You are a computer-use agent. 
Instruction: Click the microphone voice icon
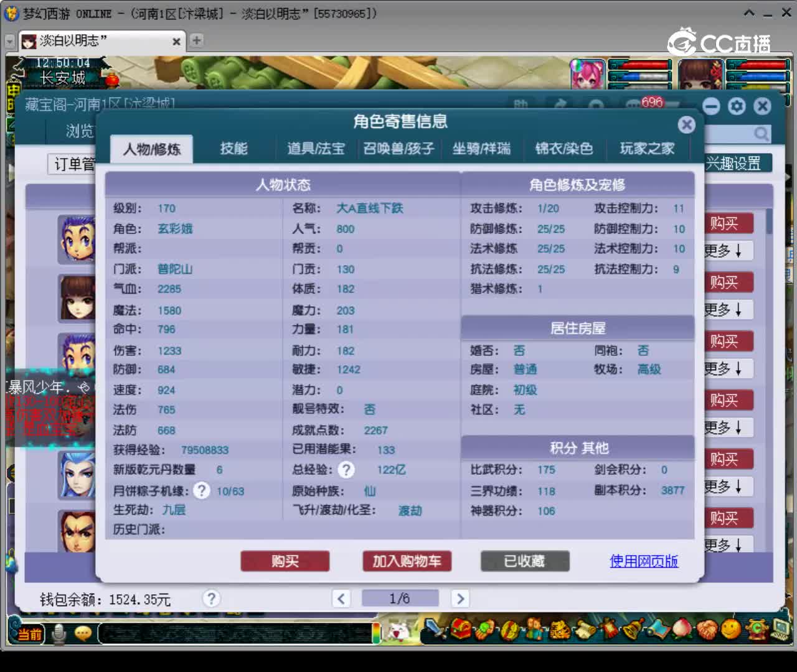coord(59,633)
